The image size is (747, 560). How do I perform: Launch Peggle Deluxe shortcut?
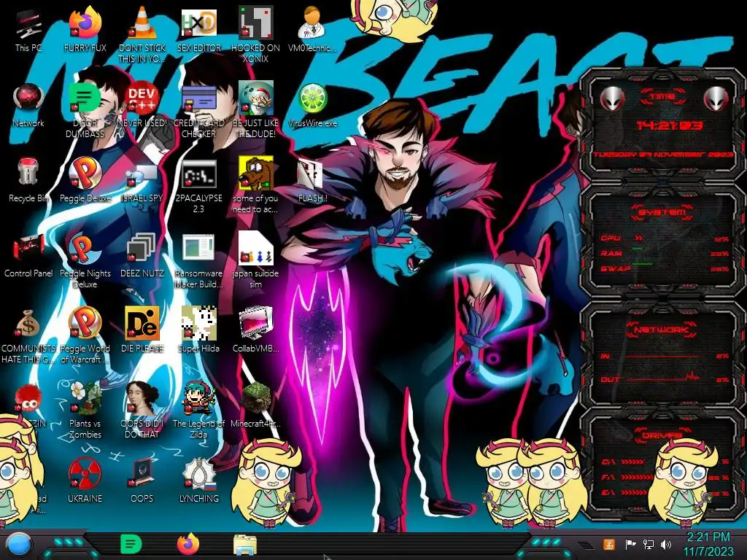click(x=85, y=174)
